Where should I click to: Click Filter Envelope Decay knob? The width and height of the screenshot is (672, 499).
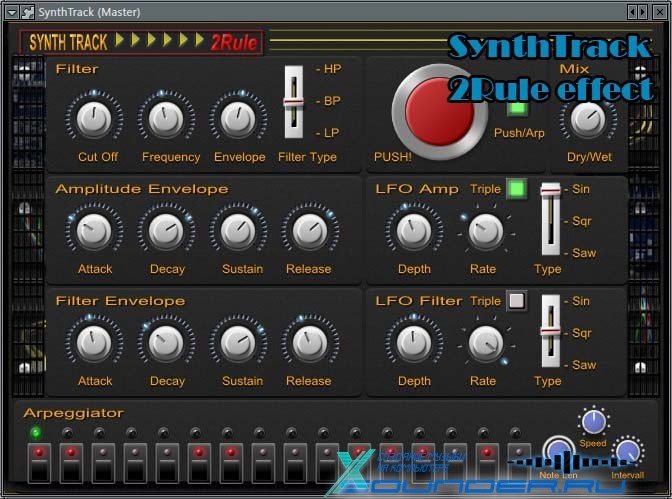tap(166, 343)
